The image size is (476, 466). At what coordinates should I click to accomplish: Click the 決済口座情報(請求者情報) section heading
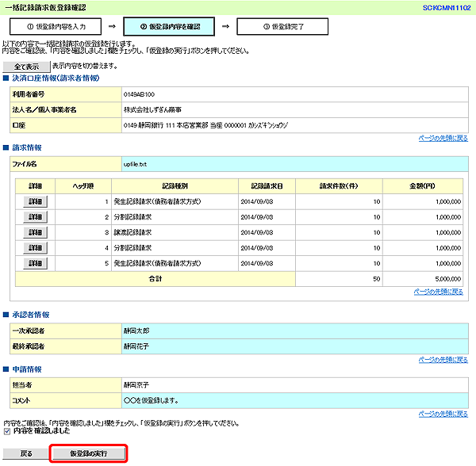click(x=56, y=78)
